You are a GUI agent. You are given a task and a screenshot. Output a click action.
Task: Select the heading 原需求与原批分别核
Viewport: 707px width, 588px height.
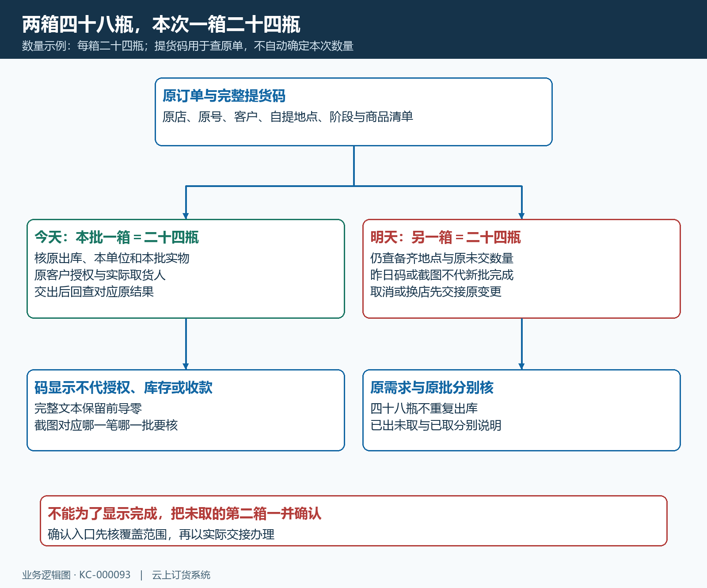[x=432, y=387]
